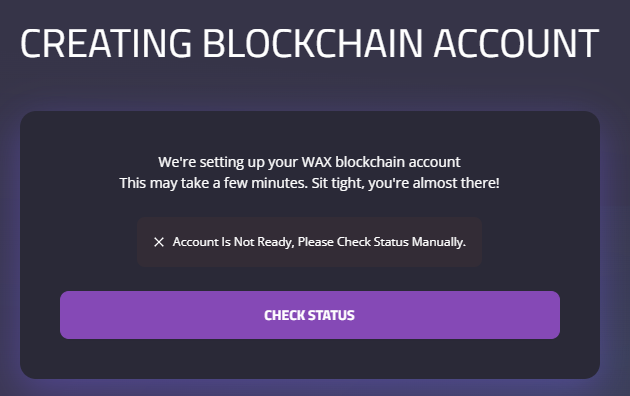
Task: Click 'Please Check Status Manually' text
Action: tap(382, 242)
